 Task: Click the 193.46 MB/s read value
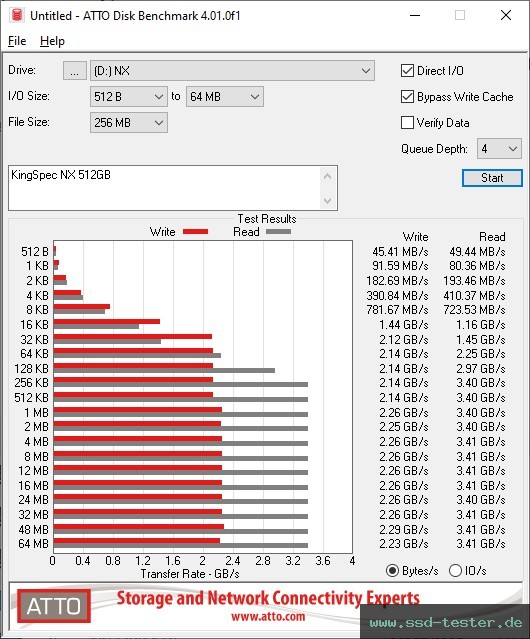[474, 281]
